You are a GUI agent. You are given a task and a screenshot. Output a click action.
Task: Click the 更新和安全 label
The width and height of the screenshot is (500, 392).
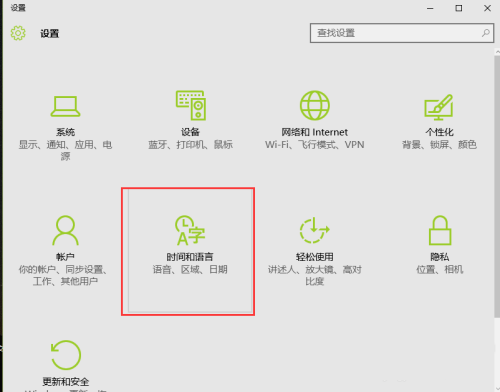(66, 381)
